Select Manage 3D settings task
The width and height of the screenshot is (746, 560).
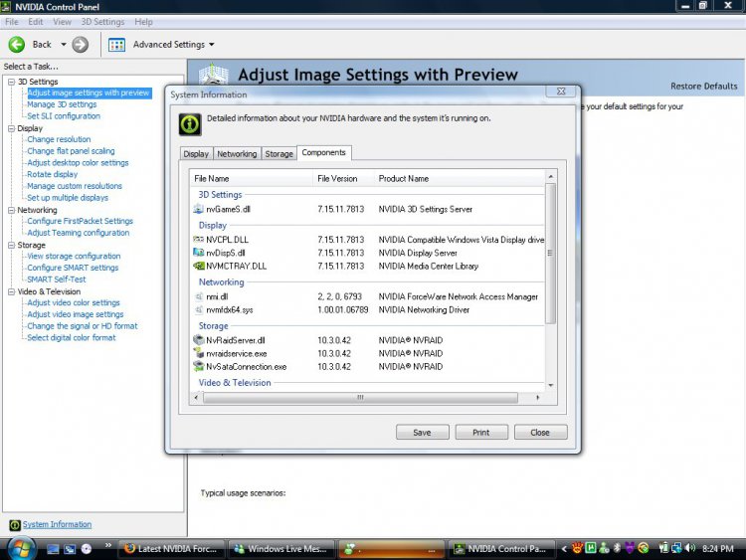pyautogui.click(x=62, y=104)
